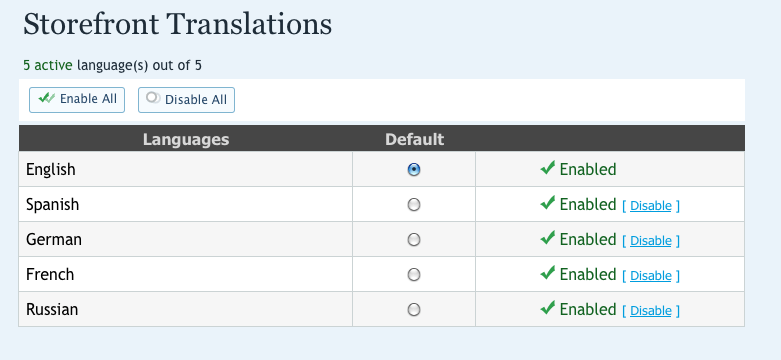
Task: Set German as the default language
Action: coord(414,240)
